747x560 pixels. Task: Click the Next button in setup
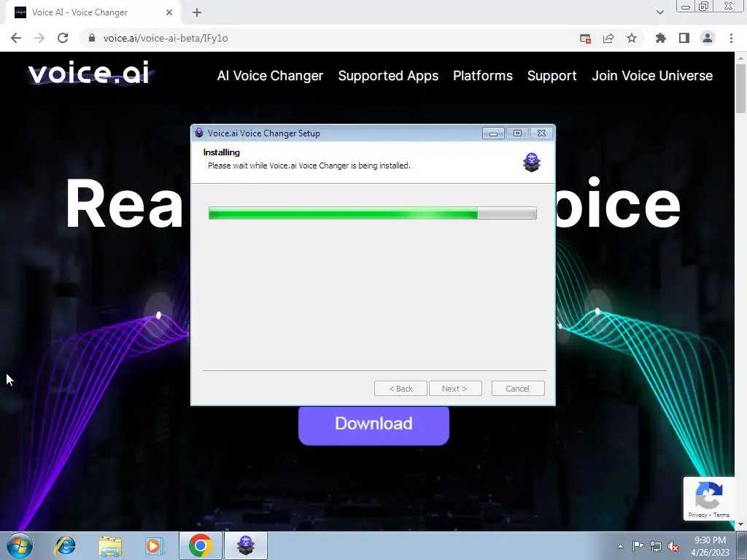pyautogui.click(x=455, y=389)
